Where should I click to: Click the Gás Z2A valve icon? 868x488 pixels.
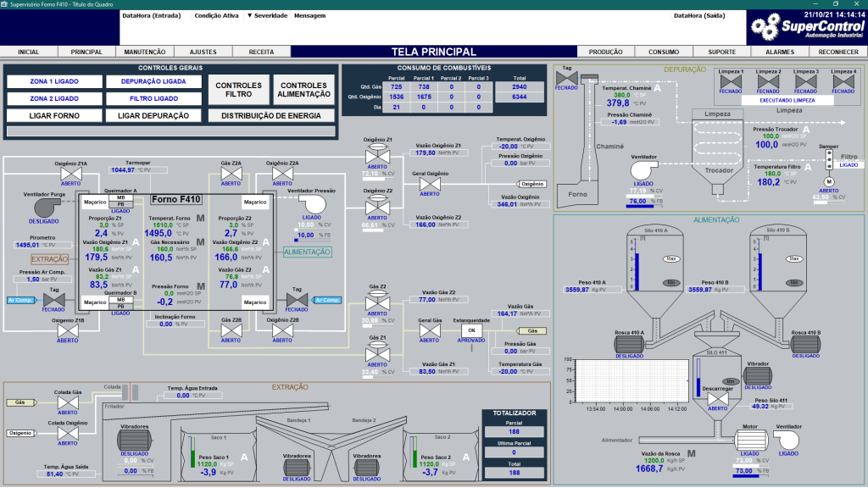pyautogui.click(x=231, y=174)
